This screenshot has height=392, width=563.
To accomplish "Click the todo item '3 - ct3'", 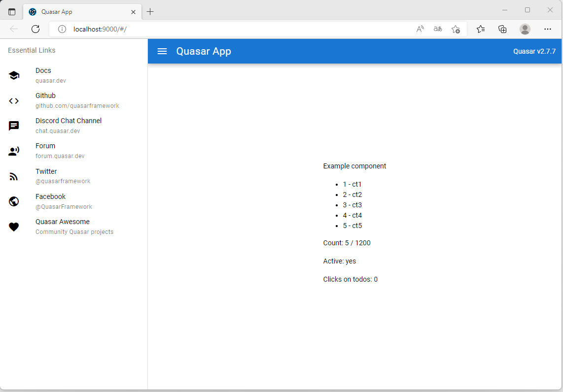I will pyautogui.click(x=352, y=205).
